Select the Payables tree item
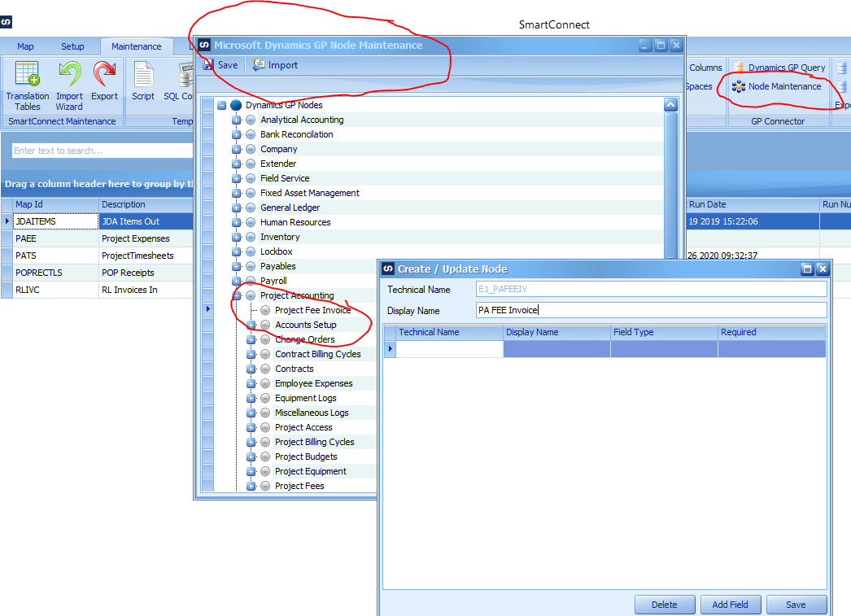 tap(278, 266)
